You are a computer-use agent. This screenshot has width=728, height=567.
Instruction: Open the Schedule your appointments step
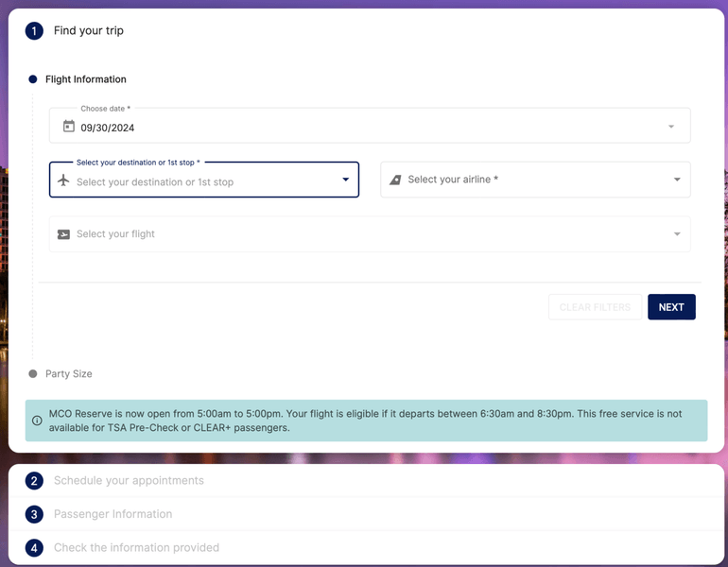[129, 481]
